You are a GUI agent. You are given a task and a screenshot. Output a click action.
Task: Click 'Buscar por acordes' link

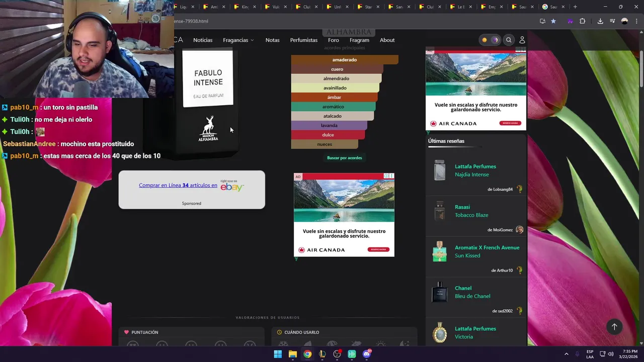[x=344, y=158]
